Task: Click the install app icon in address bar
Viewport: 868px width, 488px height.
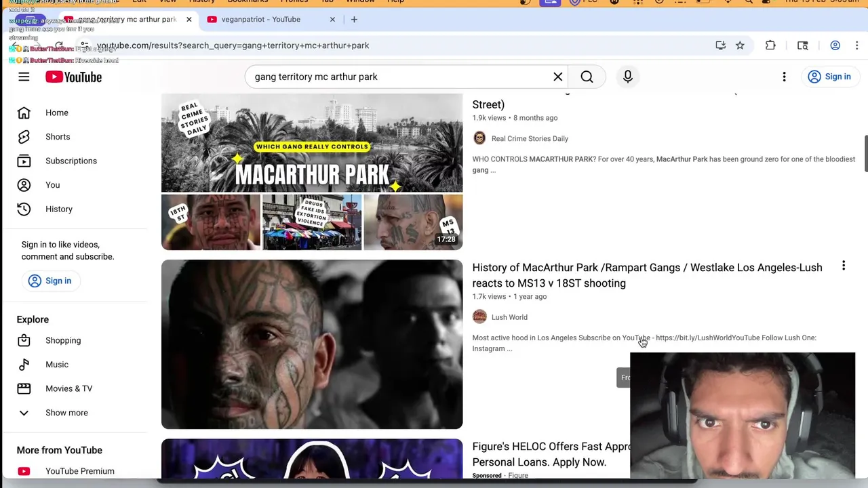Action: click(x=720, y=45)
